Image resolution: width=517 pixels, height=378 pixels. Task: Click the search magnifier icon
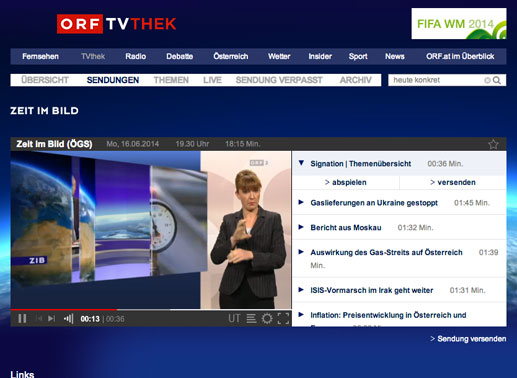[497, 80]
